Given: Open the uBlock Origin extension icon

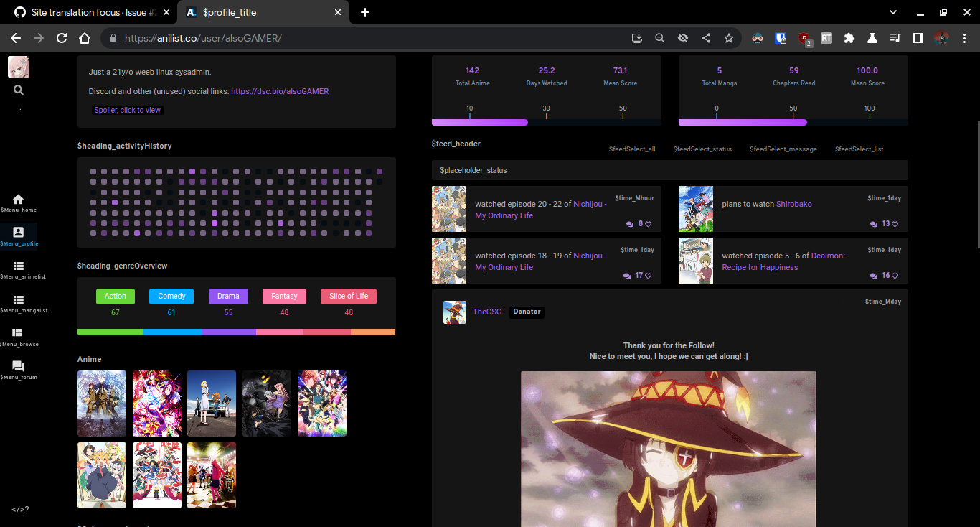Looking at the screenshot, I should click(804, 38).
